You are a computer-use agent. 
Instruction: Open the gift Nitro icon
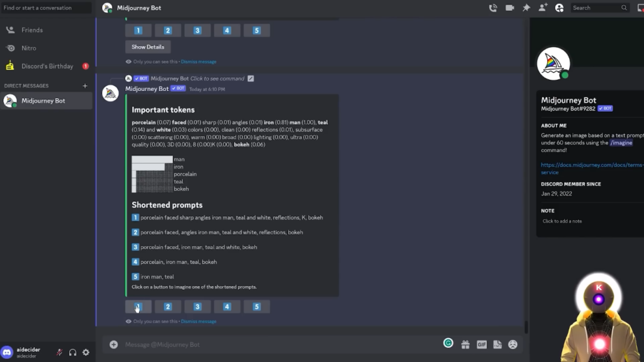pos(465,345)
